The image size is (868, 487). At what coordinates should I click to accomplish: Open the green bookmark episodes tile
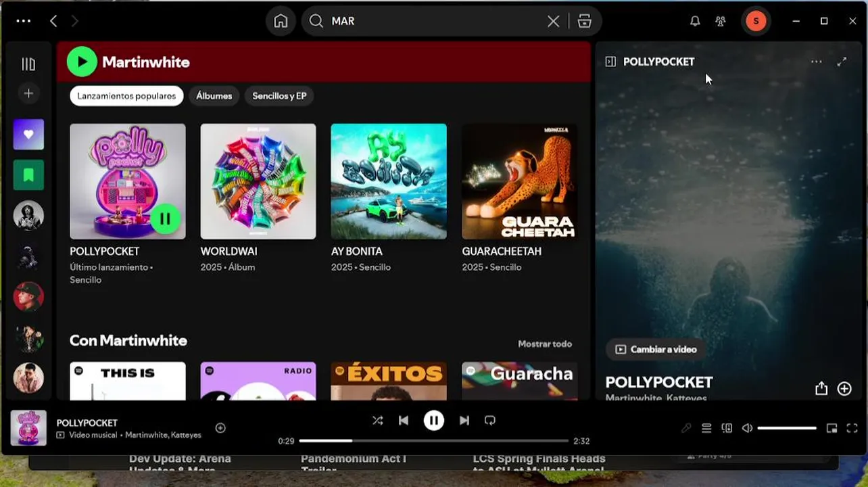(x=28, y=175)
